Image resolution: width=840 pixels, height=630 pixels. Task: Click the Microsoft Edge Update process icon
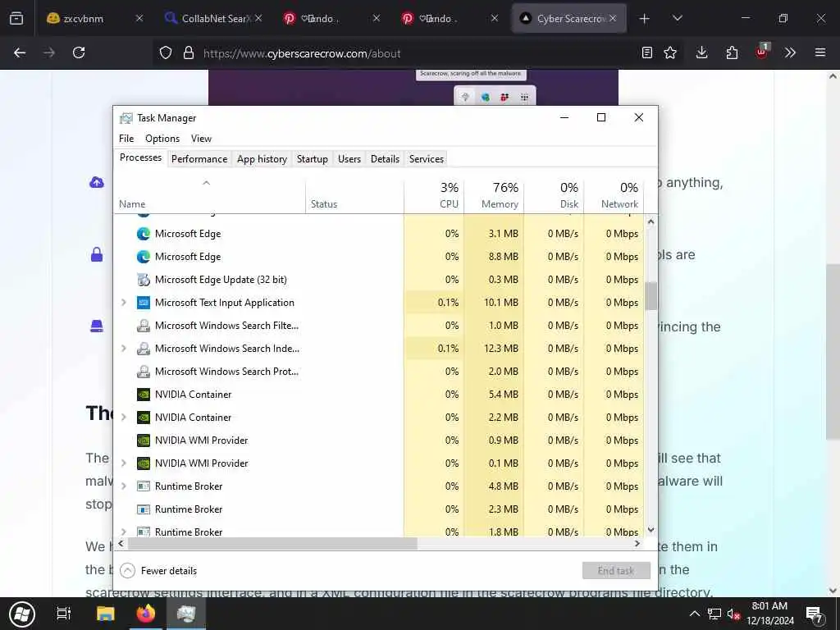pyautogui.click(x=143, y=280)
